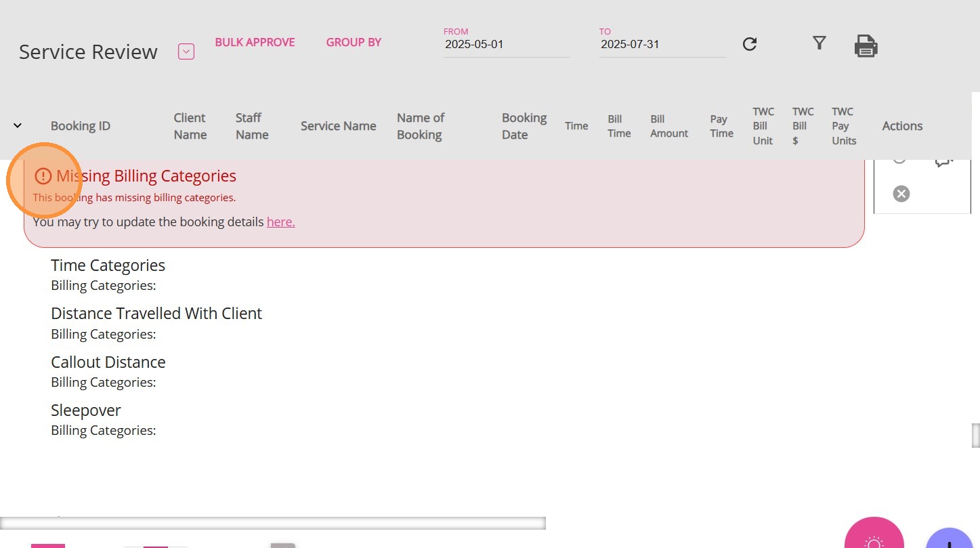This screenshot has width=980, height=548.
Task: Open the filter options
Action: pyautogui.click(x=819, y=43)
